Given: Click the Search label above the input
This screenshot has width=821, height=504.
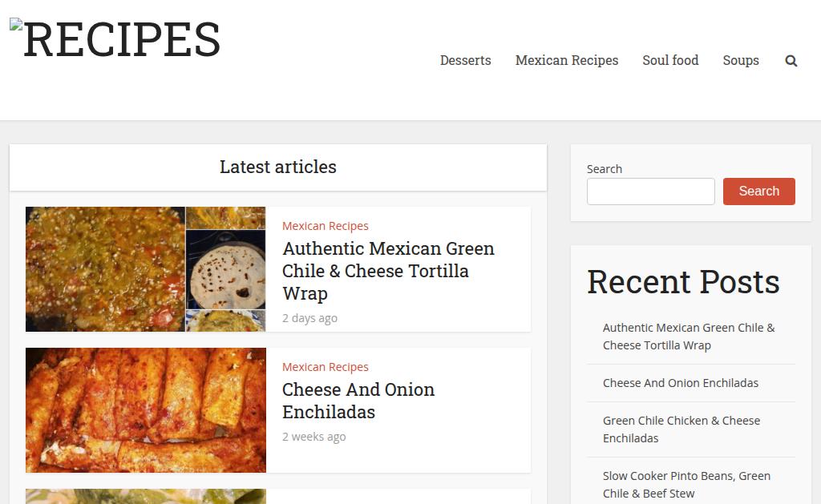Looking at the screenshot, I should (x=605, y=169).
